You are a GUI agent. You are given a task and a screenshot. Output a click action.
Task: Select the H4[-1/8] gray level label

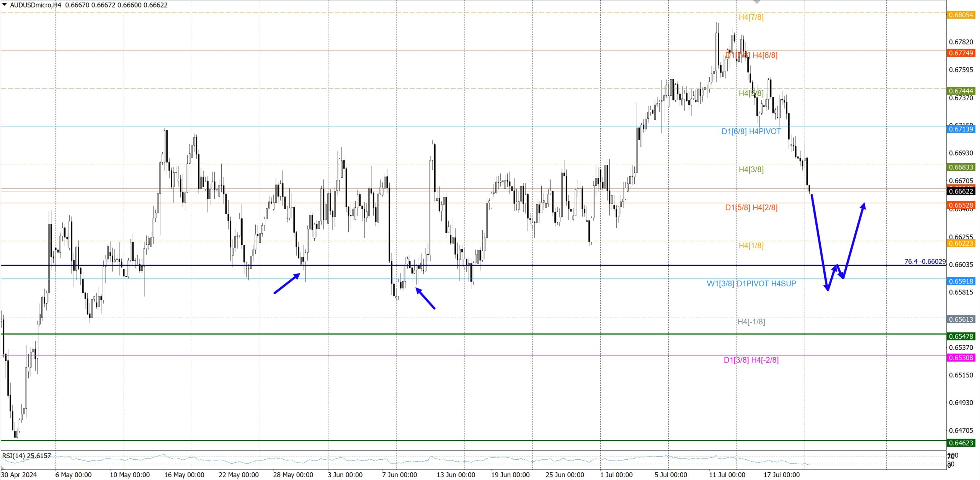pos(751,322)
